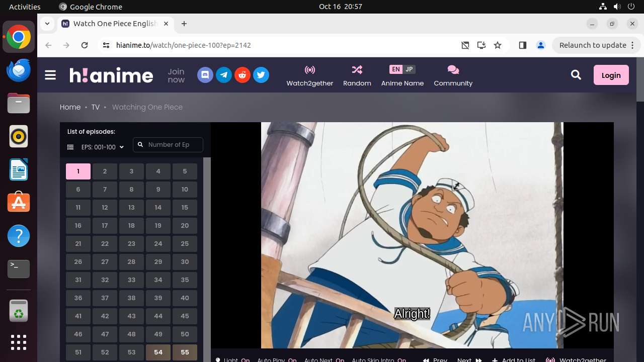644x362 pixels.
Task: Toggle the Light setting
Action: point(233,359)
